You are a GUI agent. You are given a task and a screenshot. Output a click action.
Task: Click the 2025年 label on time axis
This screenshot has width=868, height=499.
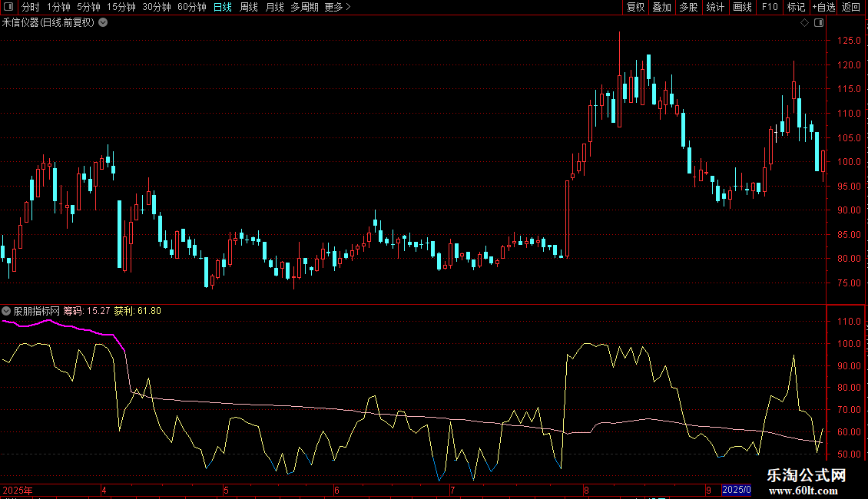point(18,490)
